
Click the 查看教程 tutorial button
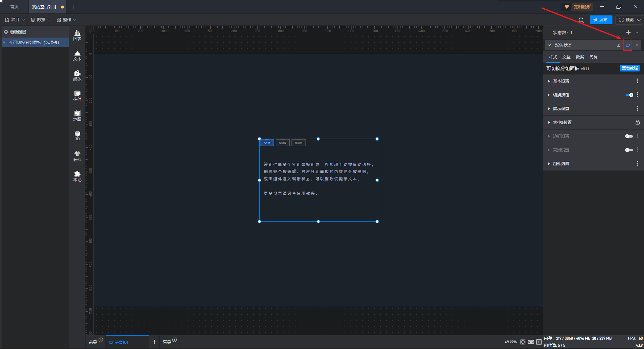(630, 68)
